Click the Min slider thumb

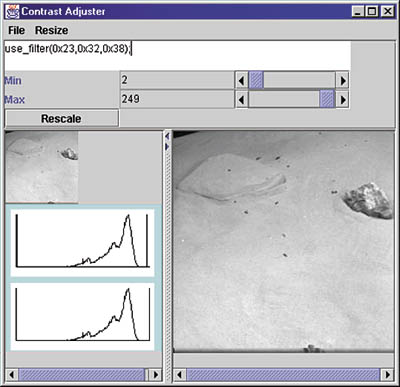[256, 80]
